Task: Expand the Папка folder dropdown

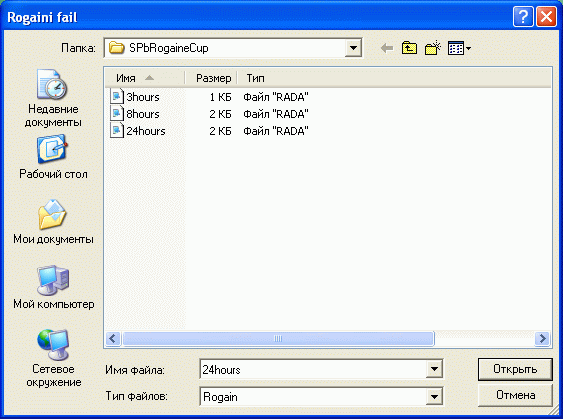Action: pyautogui.click(x=353, y=48)
